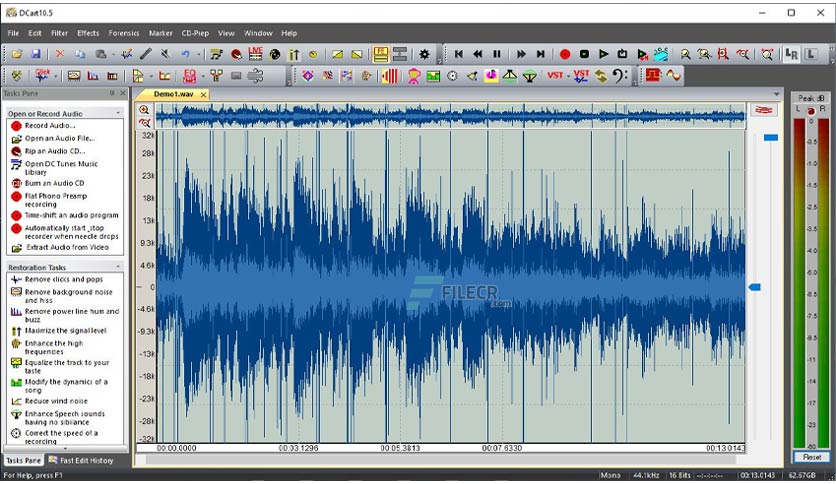Open the undo dropdown arrow
This screenshot has width=836, height=484.
198,54
